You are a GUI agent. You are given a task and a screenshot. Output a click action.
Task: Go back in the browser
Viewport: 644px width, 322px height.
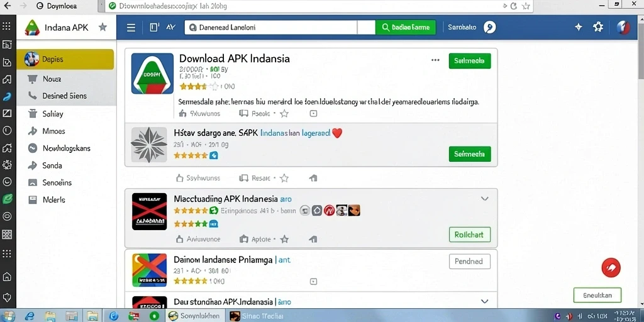7,5
